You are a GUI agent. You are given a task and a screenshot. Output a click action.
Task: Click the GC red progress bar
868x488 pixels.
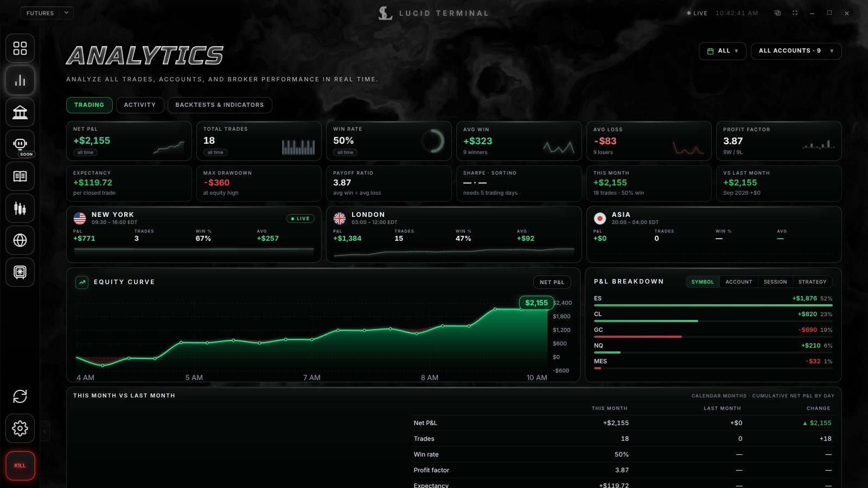pyautogui.click(x=638, y=337)
